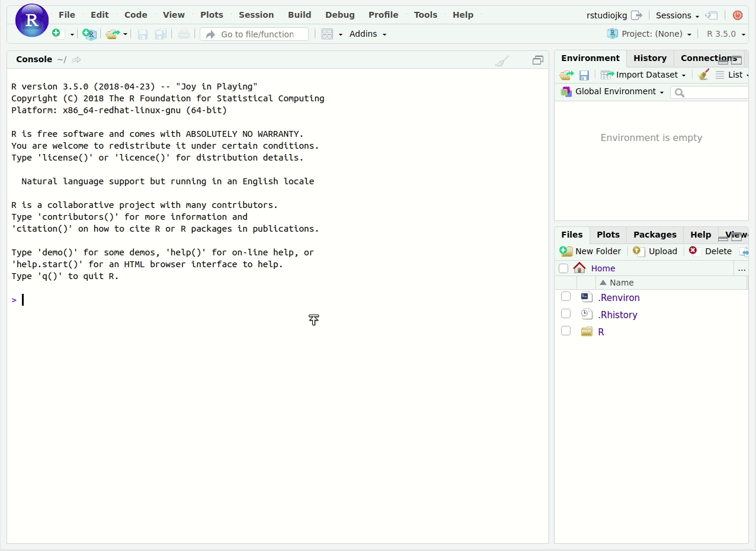Screen dimensions: 756x551
Task: Click the new session window icon
Action: [712, 15]
